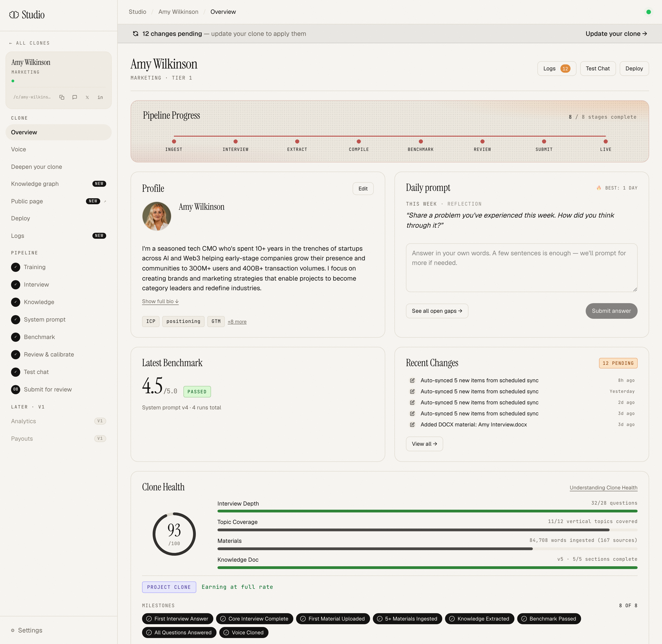Expand the +8 more tags link

[237, 322]
